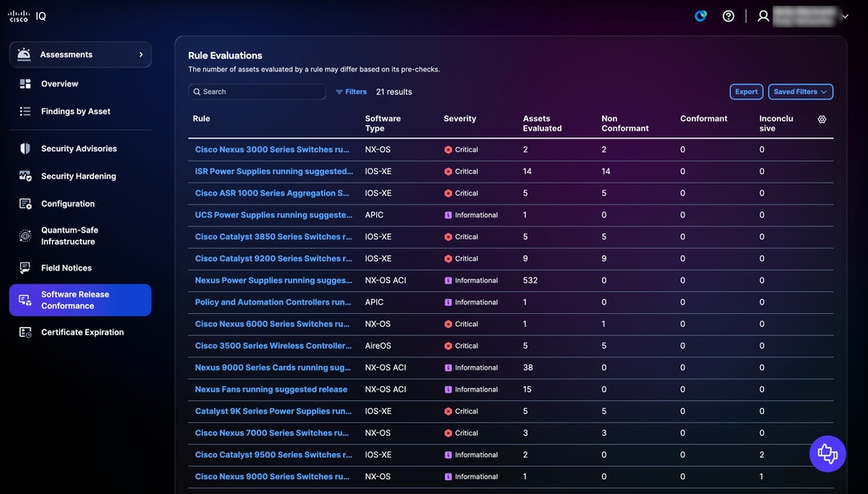
Task: Click the Security Advisories shield icon
Action: tap(25, 149)
